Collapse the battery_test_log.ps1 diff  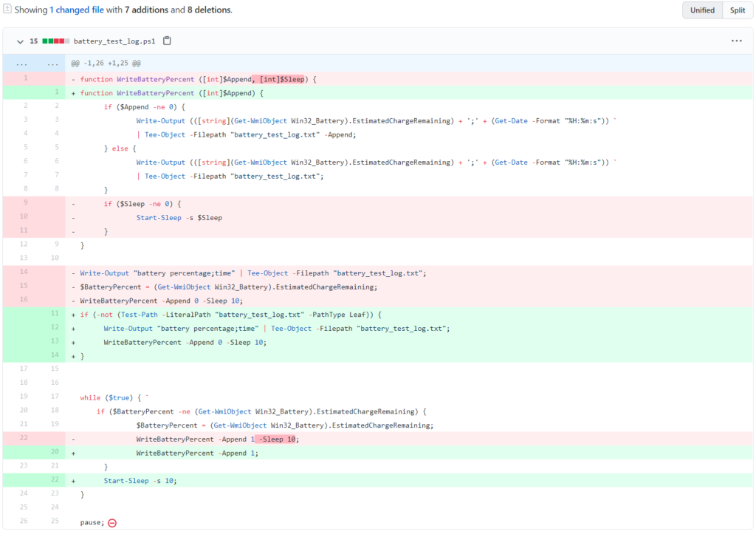20,41
